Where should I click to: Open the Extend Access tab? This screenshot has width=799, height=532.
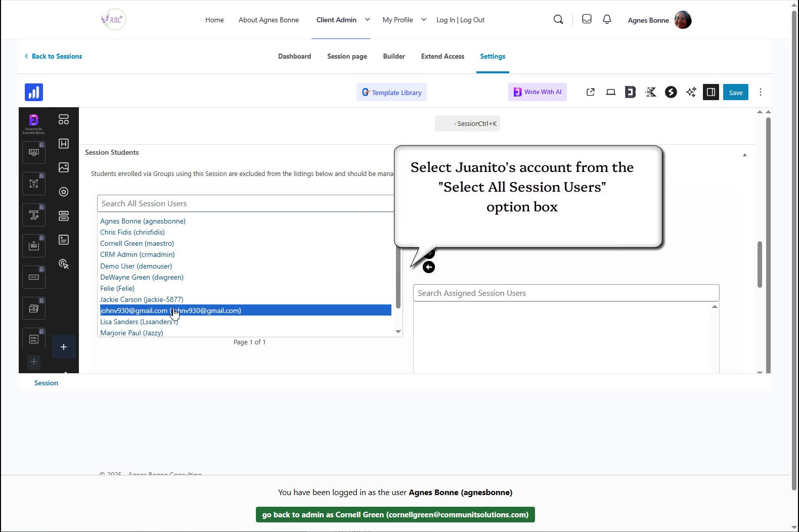pos(442,56)
